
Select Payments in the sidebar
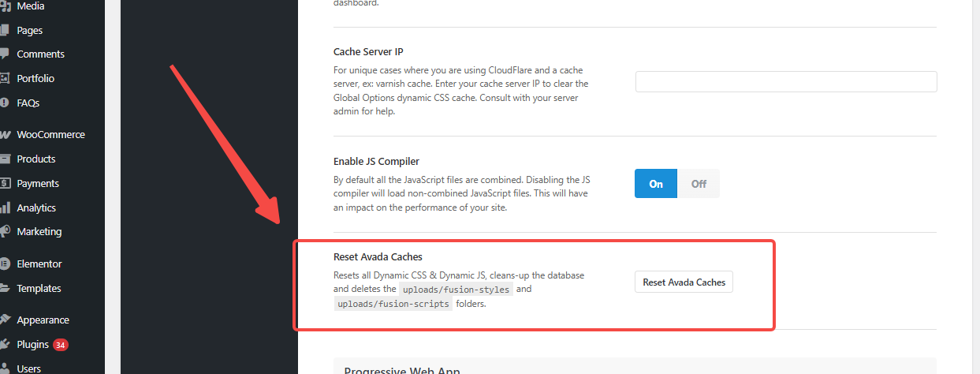tap(38, 183)
